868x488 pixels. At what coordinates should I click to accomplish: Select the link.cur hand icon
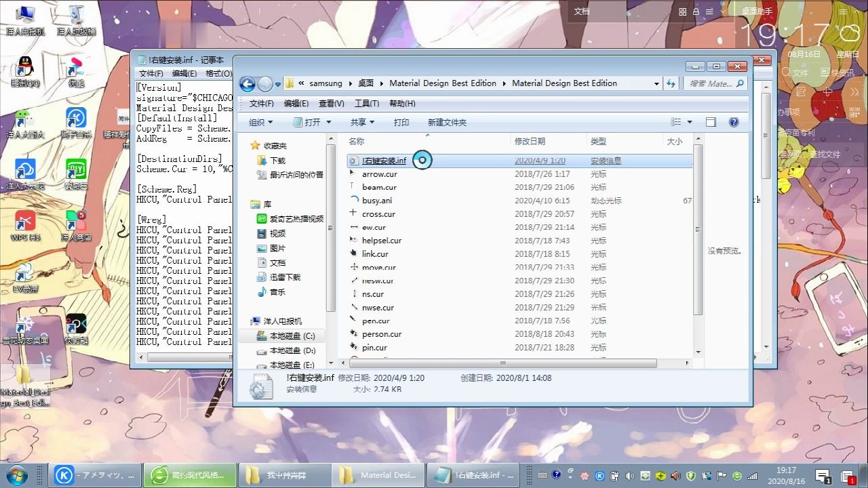pos(353,253)
